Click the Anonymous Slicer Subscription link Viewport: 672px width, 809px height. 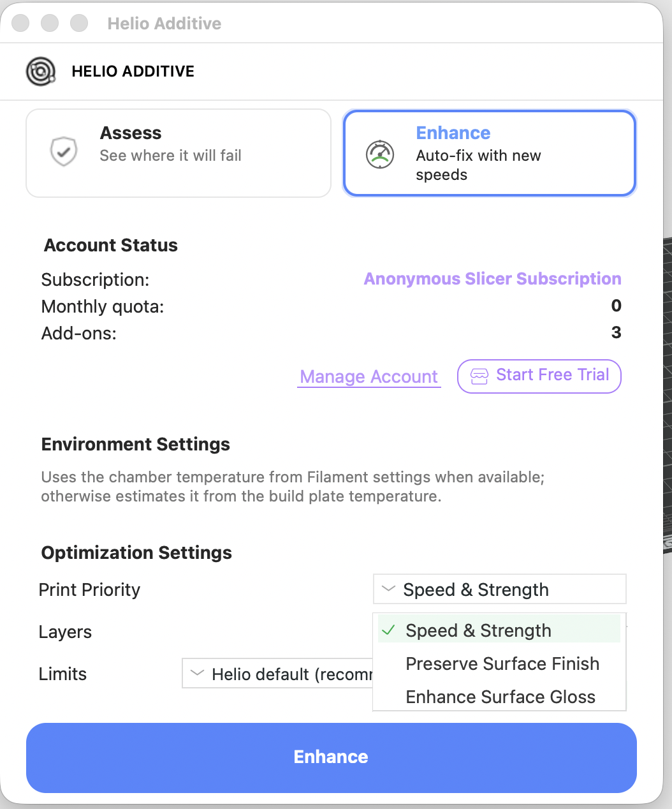492,279
